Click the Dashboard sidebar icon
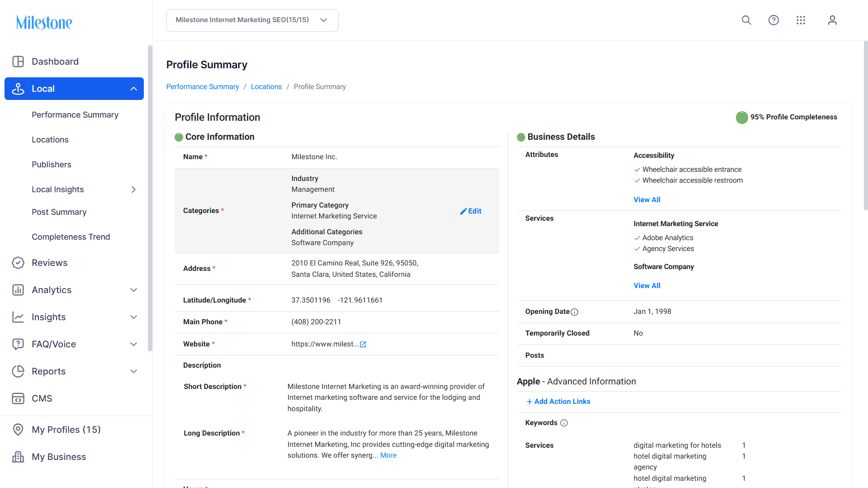 pyautogui.click(x=18, y=62)
